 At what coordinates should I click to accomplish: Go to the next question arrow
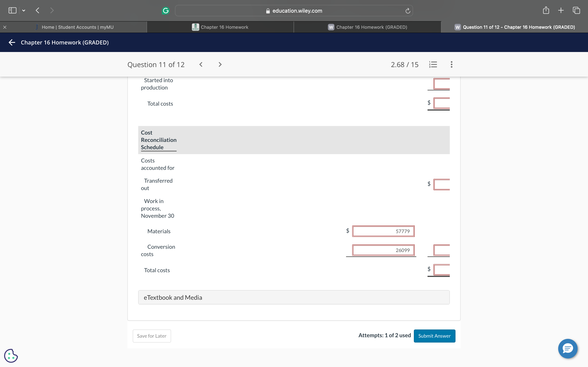220,64
